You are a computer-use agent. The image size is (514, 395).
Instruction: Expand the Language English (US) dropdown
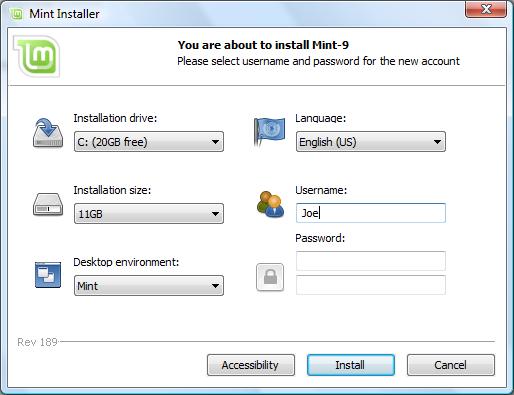point(371,142)
